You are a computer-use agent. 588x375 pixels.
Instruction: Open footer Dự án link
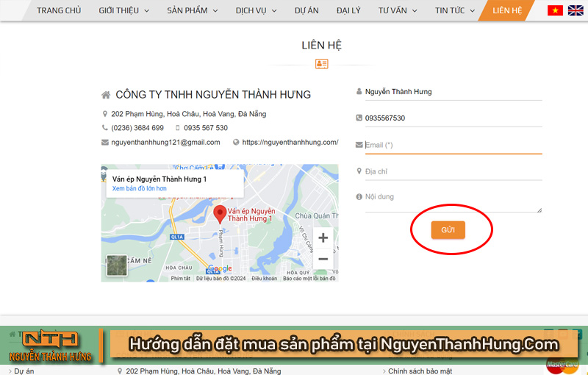(24, 371)
